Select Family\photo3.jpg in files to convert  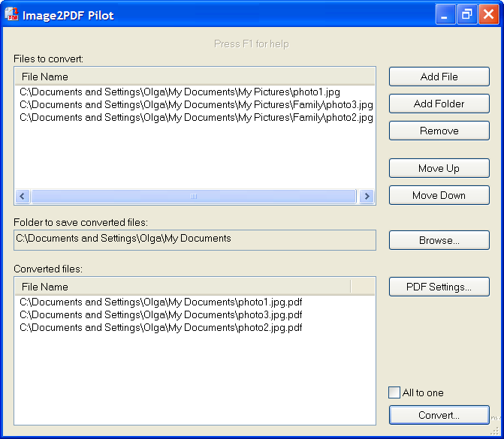196,105
